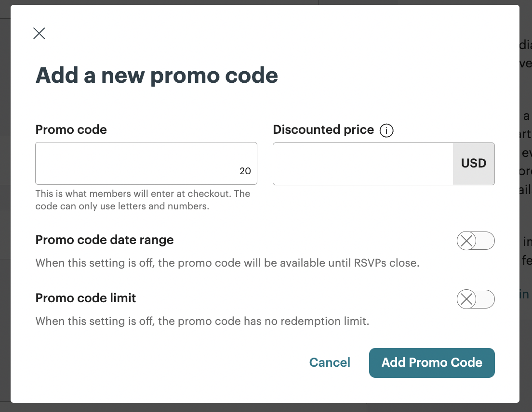Click the Add Promo Code button

pos(432,362)
